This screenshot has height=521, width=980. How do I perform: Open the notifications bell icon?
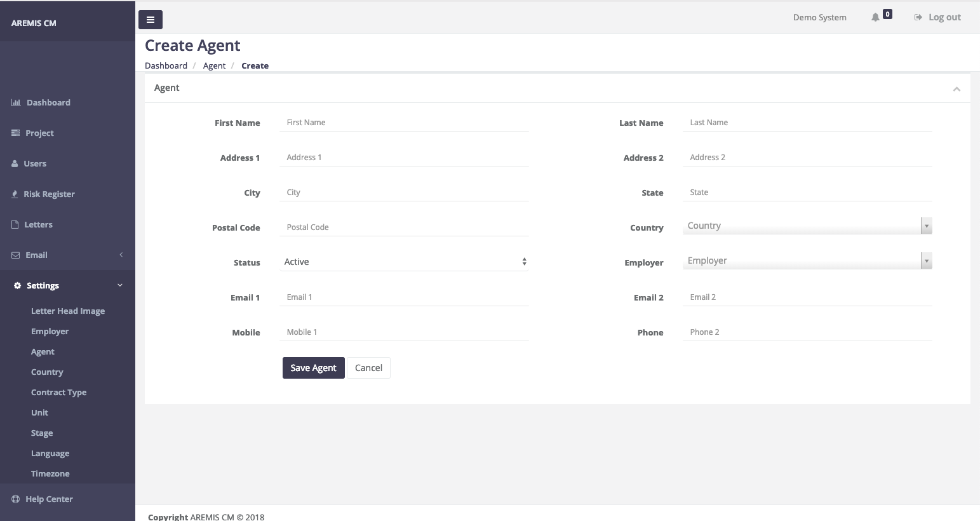click(x=875, y=17)
